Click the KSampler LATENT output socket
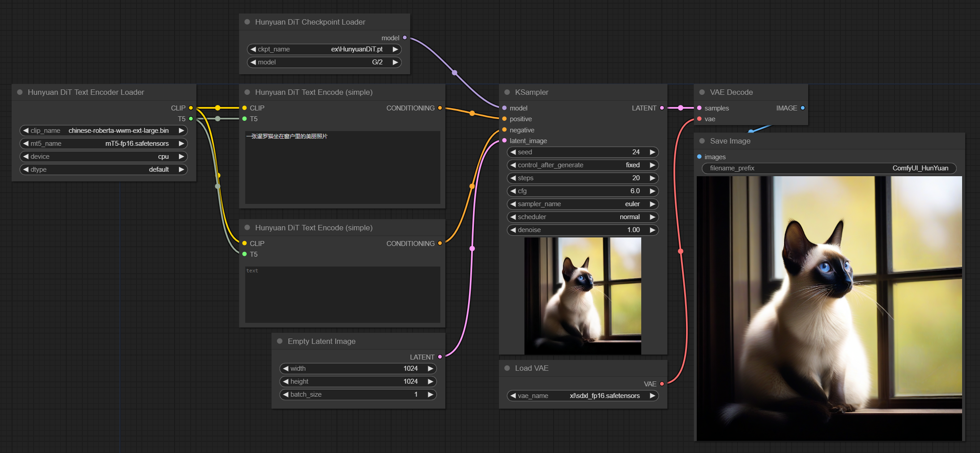 [662, 108]
